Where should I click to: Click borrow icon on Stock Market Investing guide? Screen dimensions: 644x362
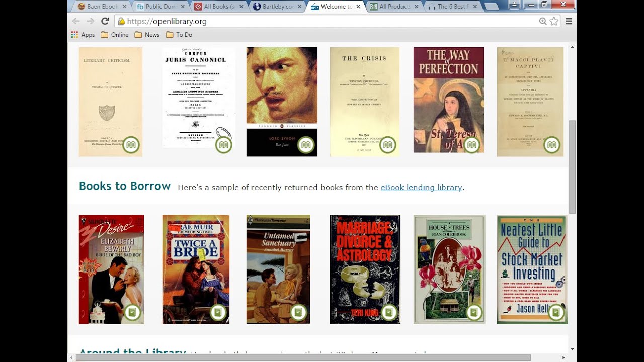pyautogui.click(x=556, y=312)
